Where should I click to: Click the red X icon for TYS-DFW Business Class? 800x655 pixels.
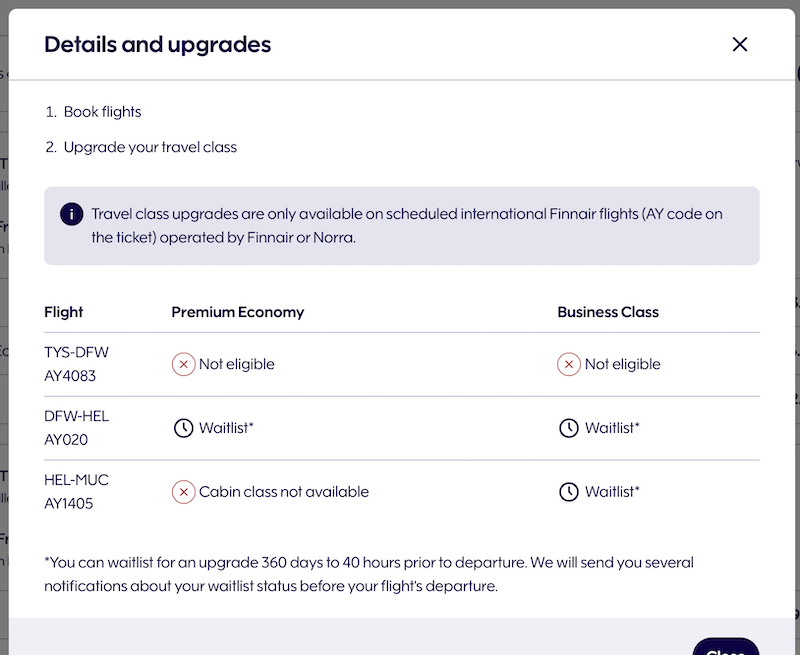coord(569,365)
